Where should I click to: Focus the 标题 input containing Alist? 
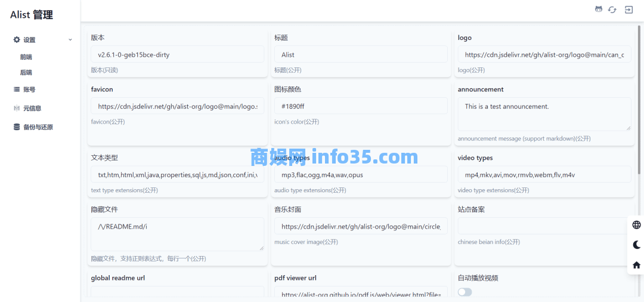tap(361, 54)
